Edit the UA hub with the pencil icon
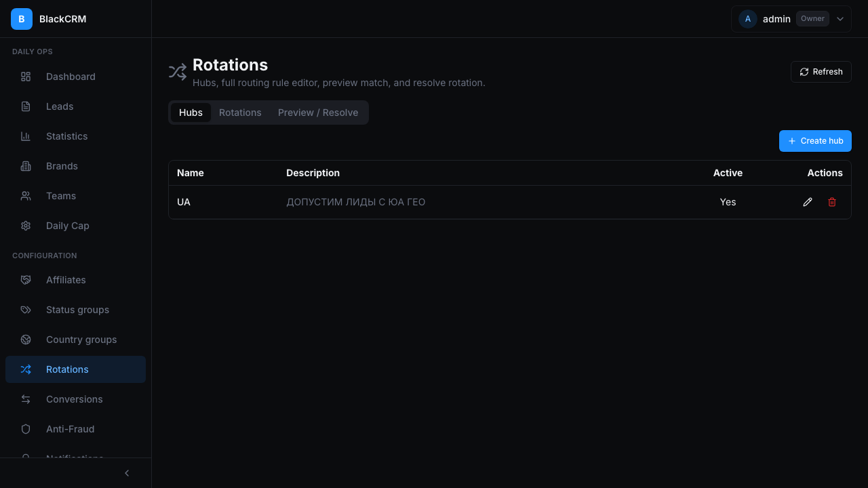The height and width of the screenshot is (488, 868). click(x=808, y=202)
